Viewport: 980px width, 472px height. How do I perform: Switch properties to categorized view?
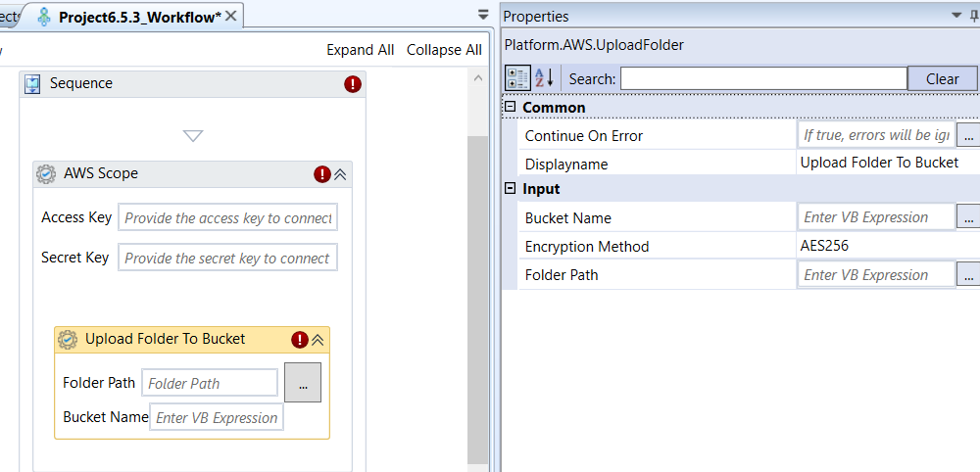pos(518,78)
